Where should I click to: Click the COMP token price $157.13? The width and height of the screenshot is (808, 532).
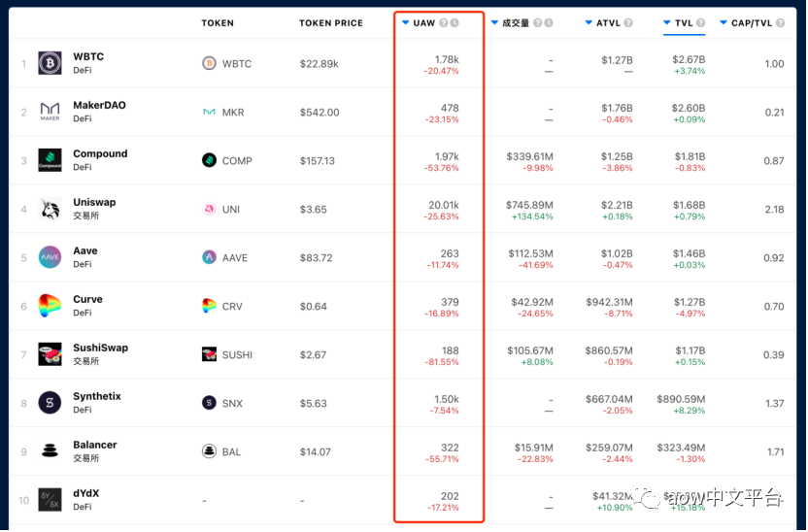318,161
